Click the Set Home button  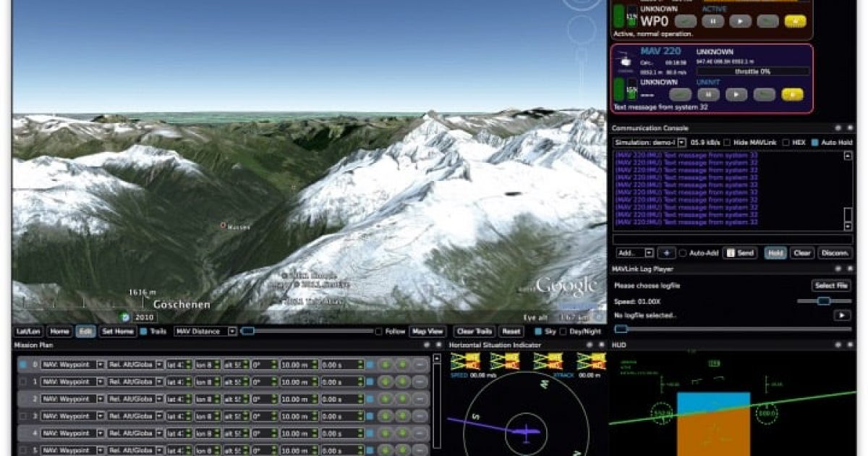[x=117, y=332]
